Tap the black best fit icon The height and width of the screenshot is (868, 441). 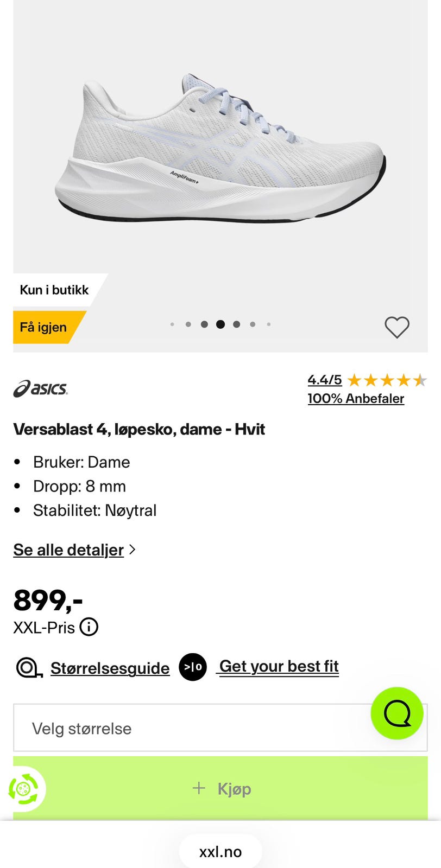coord(193,667)
